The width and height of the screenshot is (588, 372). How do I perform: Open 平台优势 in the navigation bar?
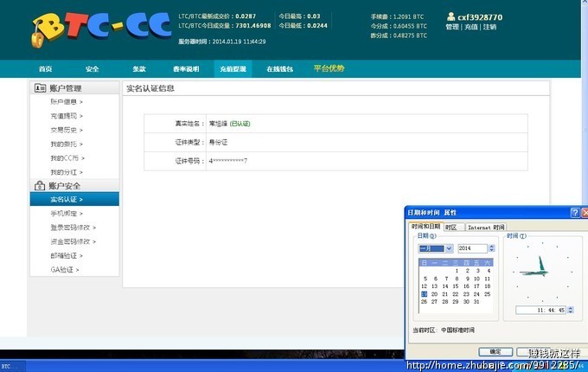[x=329, y=68]
